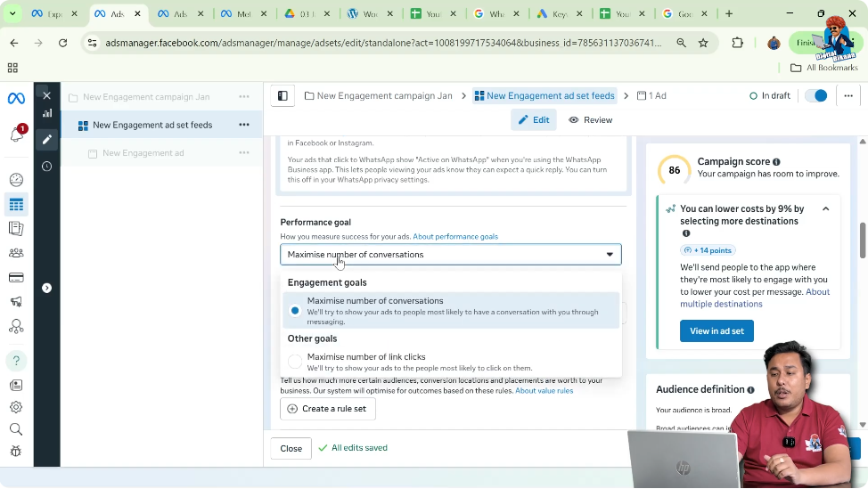Go to 1 Ad breadcrumb
868x489 pixels.
(651, 95)
